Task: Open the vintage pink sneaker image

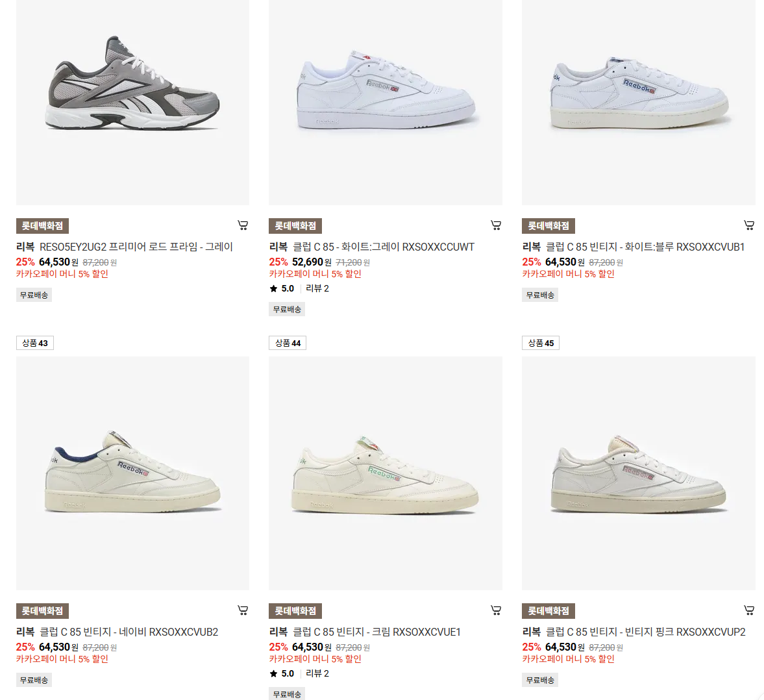Action: (638, 473)
